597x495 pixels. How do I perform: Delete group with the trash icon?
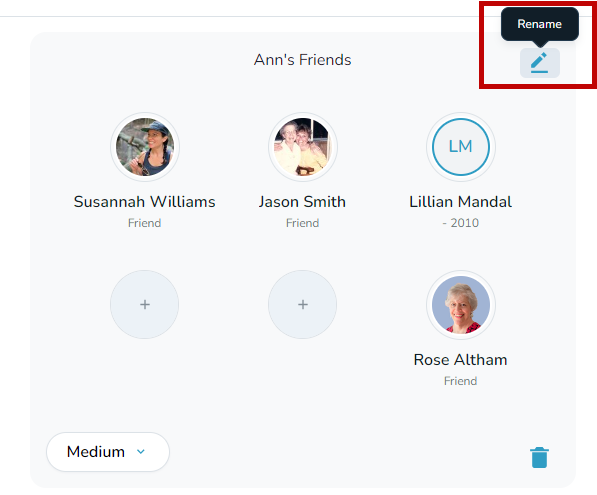539,457
